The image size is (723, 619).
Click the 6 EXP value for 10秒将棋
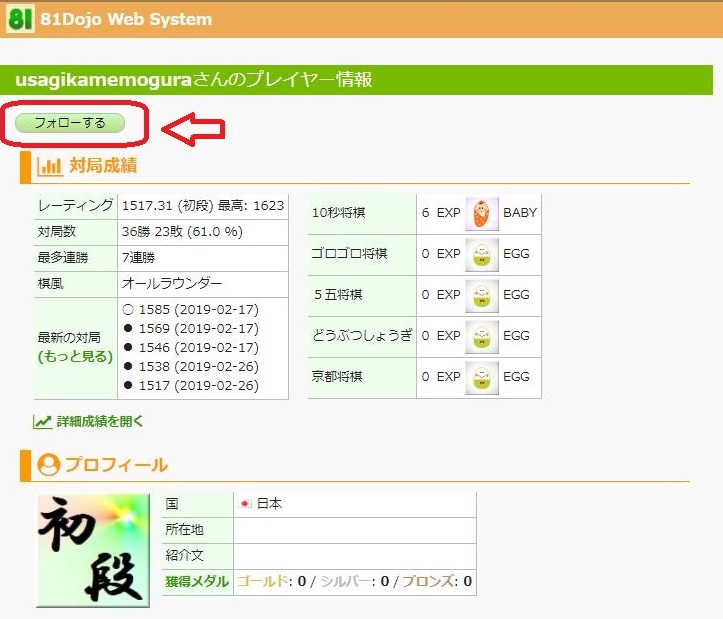pyautogui.click(x=441, y=213)
